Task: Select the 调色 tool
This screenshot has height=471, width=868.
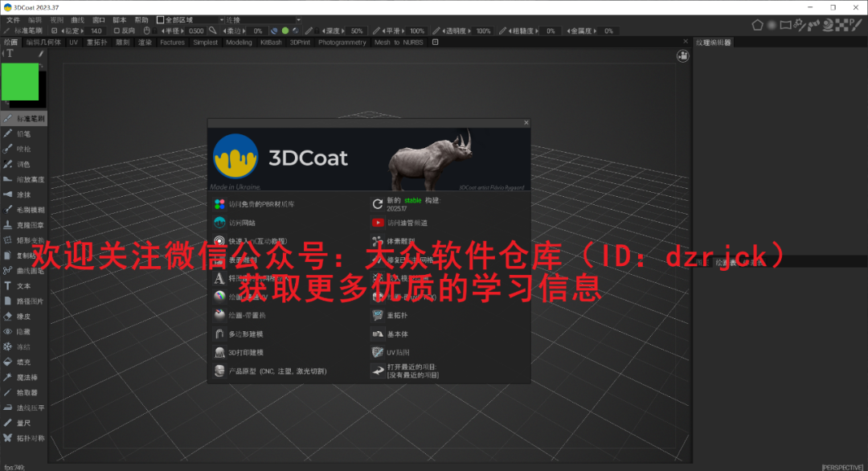Action: 23,165
